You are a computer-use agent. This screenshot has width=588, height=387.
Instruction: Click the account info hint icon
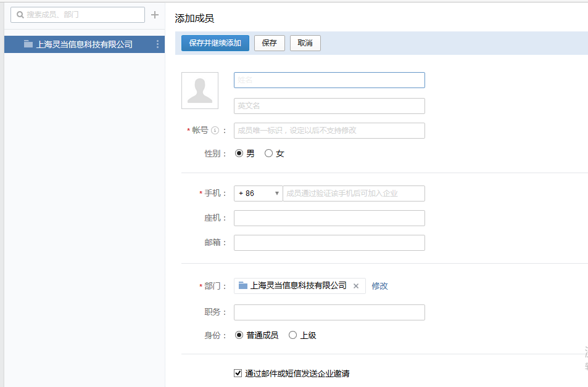click(x=215, y=131)
